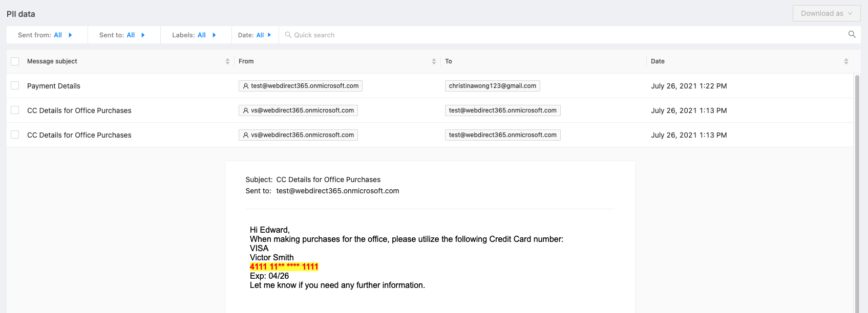Click the Quick search magnifier icon
Image resolution: width=868 pixels, height=313 pixels.
288,35
